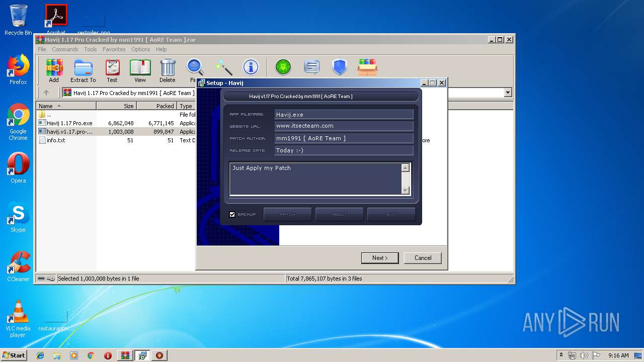Image resolution: width=644 pixels, height=362 pixels.
Task: Click the Exit button in the patcher
Action: coord(391,214)
